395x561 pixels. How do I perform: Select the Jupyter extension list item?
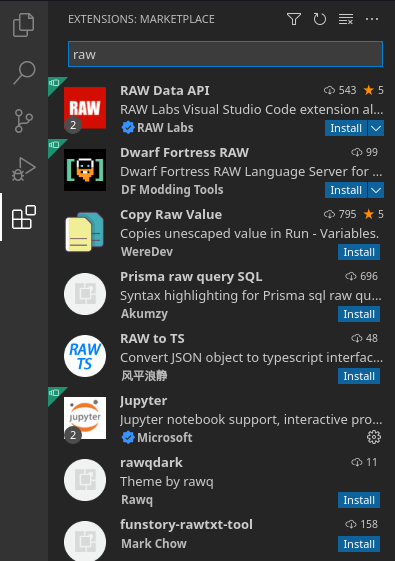[221, 418]
